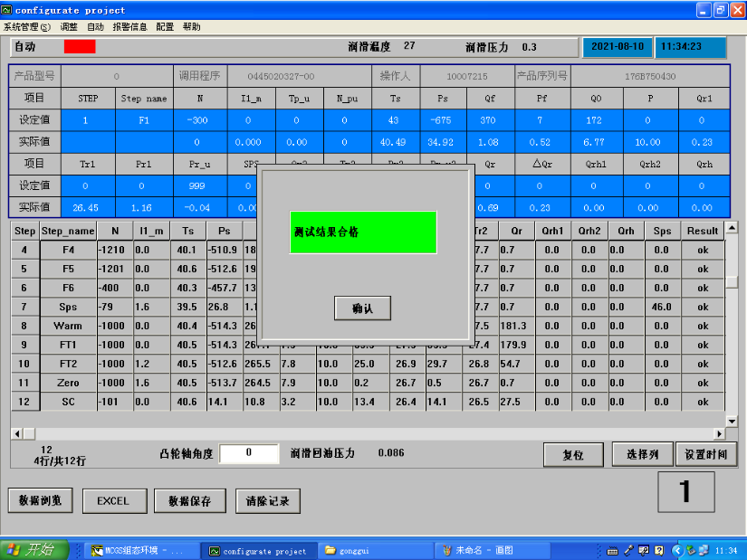Screen dimensions: 747x560
Task: Click the 凸轮轴角度 input field
Action: (x=249, y=453)
